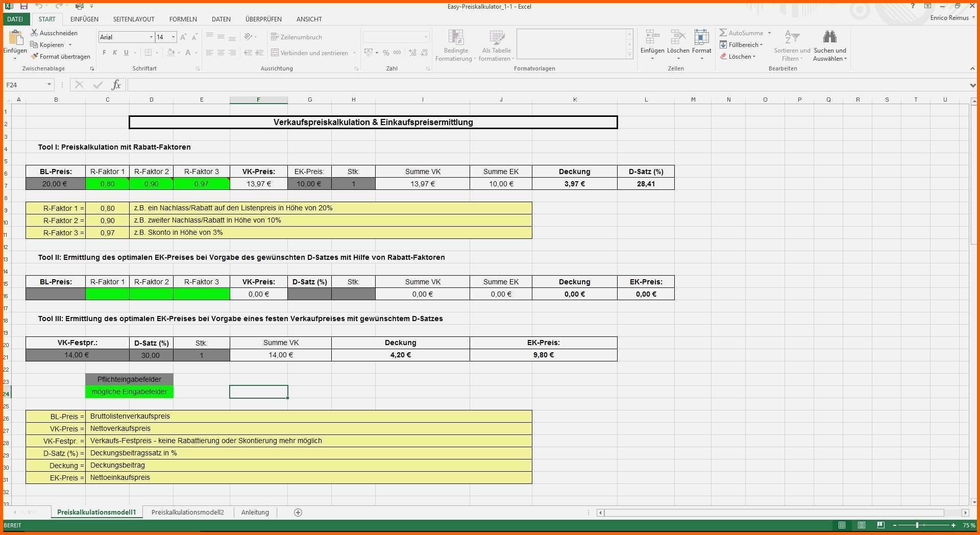The width and height of the screenshot is (980, 535).
Task: Click the DATEI file button
Action: coord(15,19)
